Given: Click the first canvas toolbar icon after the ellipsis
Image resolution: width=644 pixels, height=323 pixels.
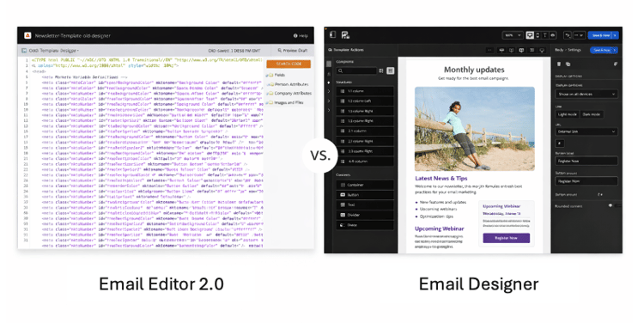Looking at the screenshot, I should pyautogui.click(x=501, y=50).
